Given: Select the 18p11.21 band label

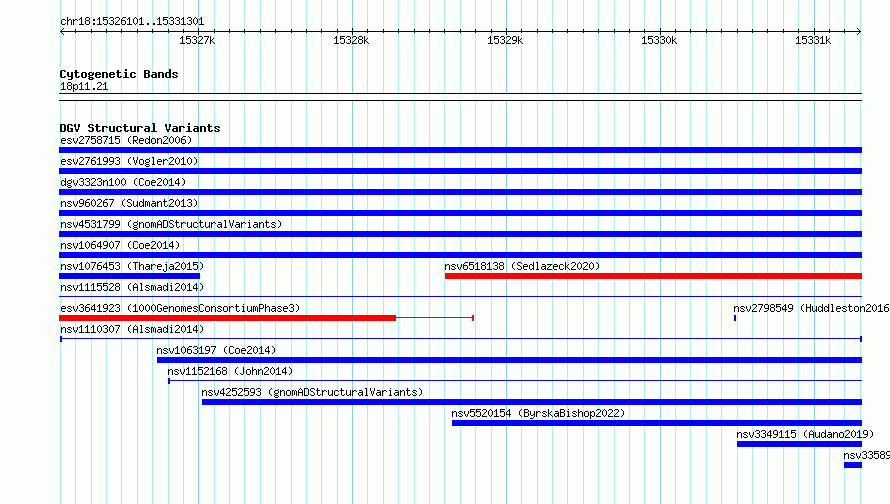Looking at the screenshot, I should (x=84, y=86).
